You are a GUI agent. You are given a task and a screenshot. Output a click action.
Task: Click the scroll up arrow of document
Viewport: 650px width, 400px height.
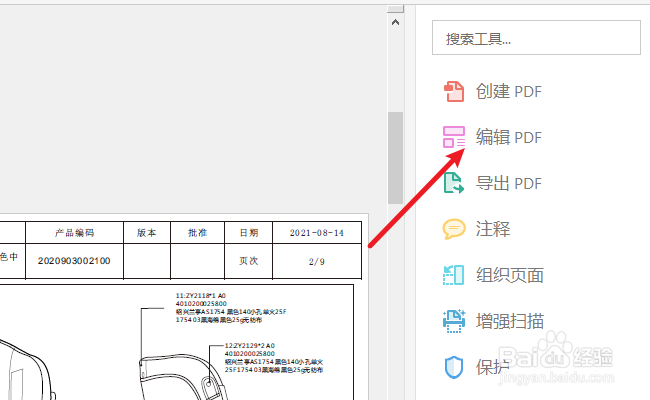coord(395,22)
